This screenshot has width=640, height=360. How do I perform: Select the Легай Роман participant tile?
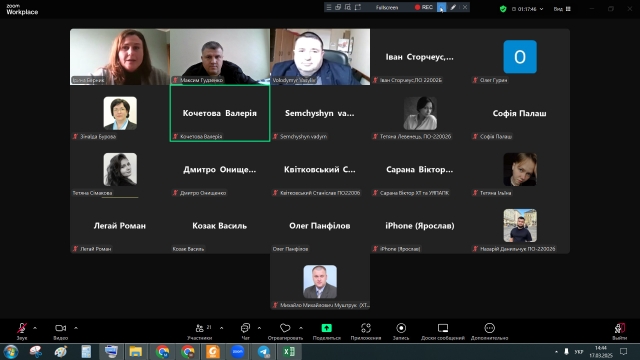coord(120,226)
